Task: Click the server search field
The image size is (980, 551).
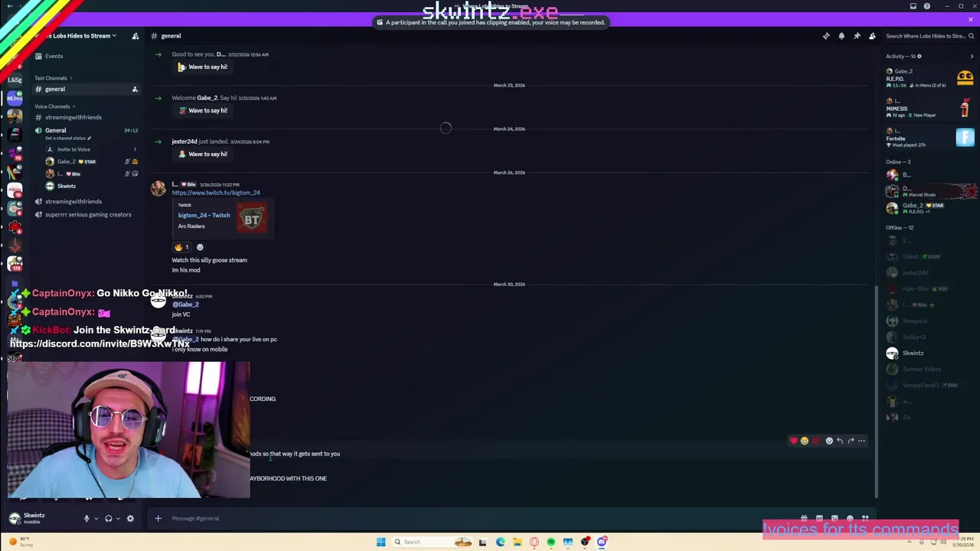Action: pos(929,36)
